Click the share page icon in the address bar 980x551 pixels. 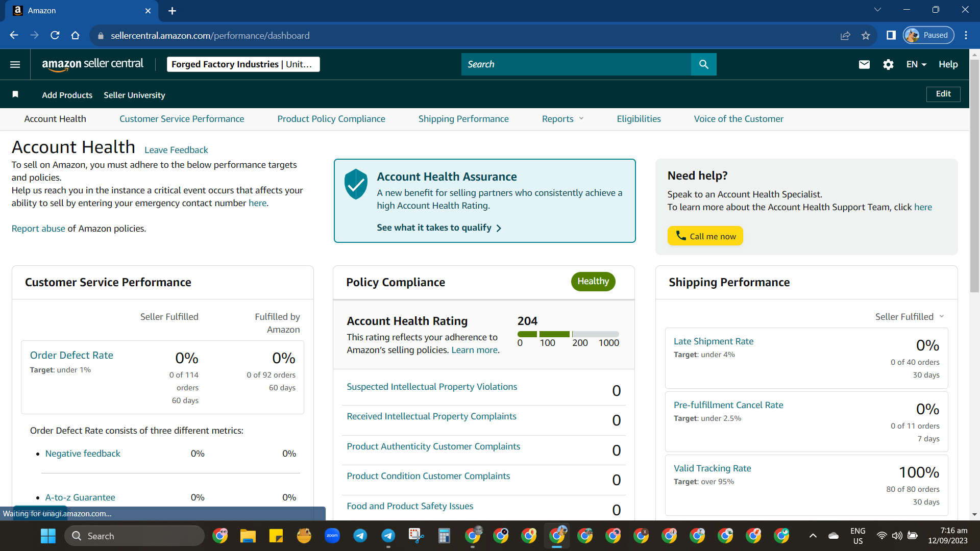845,35
